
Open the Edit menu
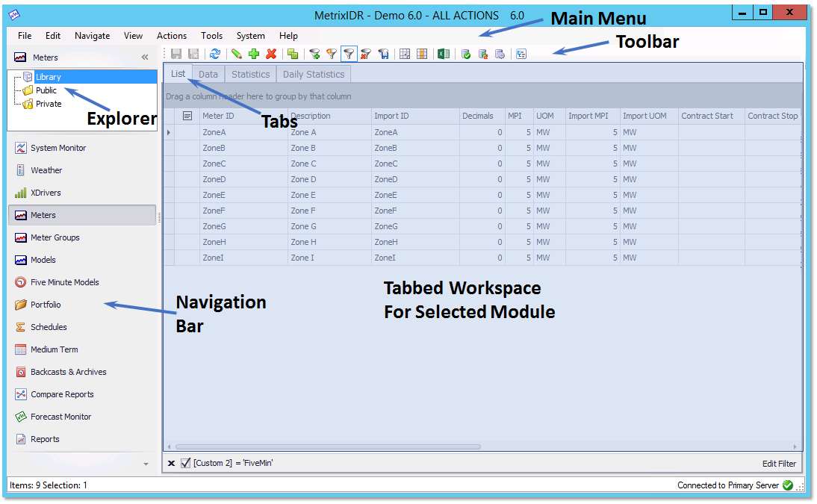52,36
